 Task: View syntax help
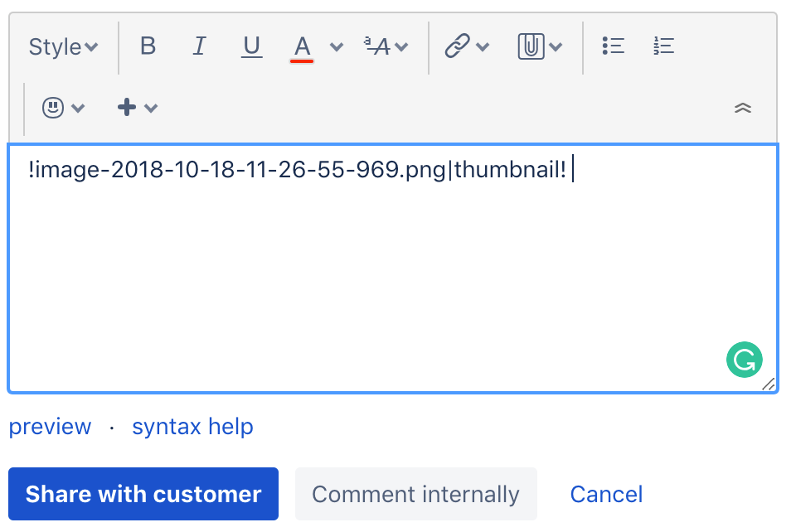(192, 426)
